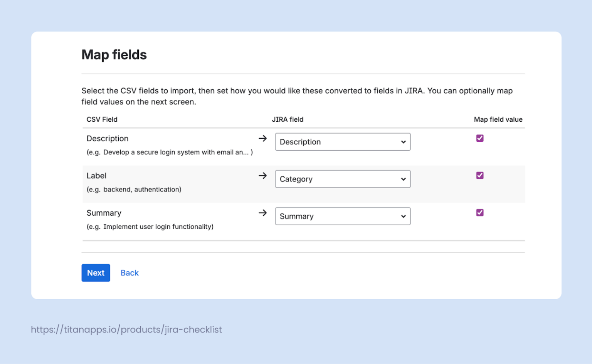Click the CSV Field column header
This screenshot has width=592, height=364.
pyautogui.click(x=102, y=119)
